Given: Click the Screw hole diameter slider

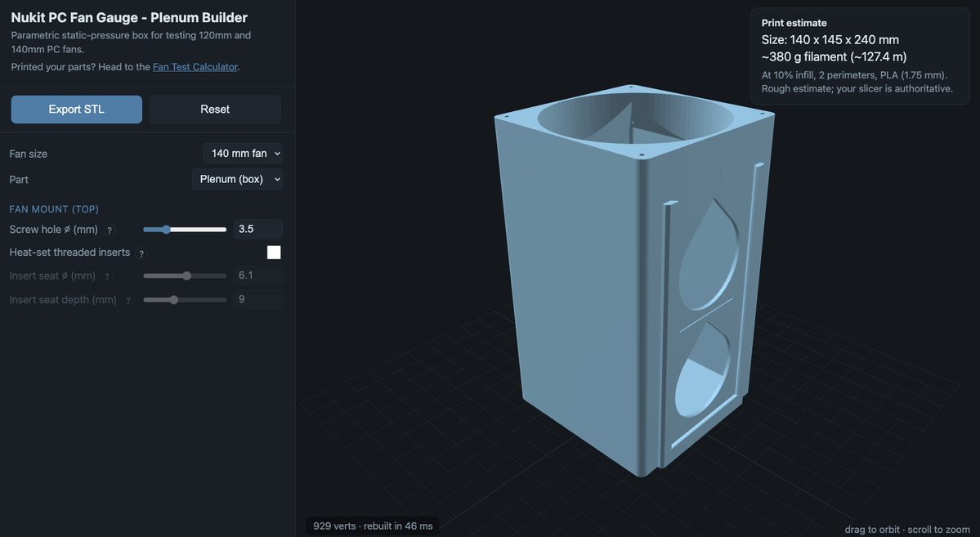Looking at the screenshot, I should pos(185,230).
